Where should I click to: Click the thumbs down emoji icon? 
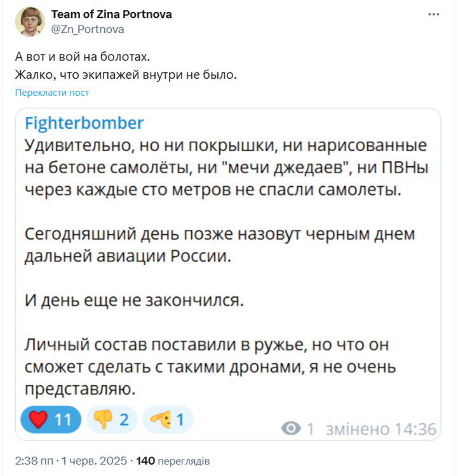[103, 420]
